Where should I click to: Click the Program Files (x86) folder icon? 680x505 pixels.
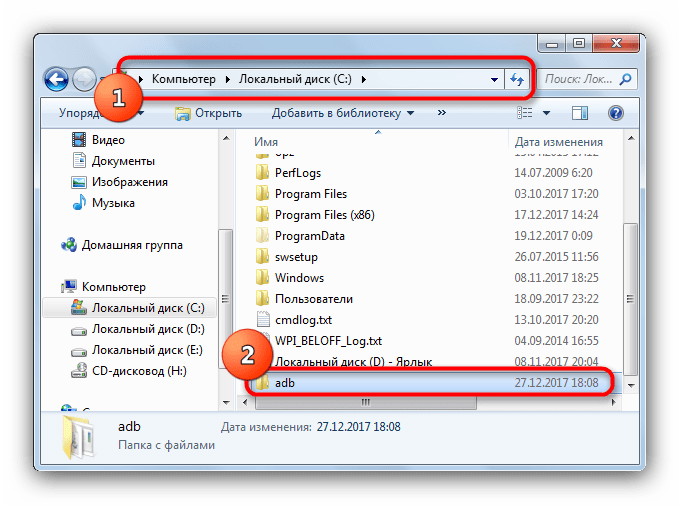click(x=262, y=214)
